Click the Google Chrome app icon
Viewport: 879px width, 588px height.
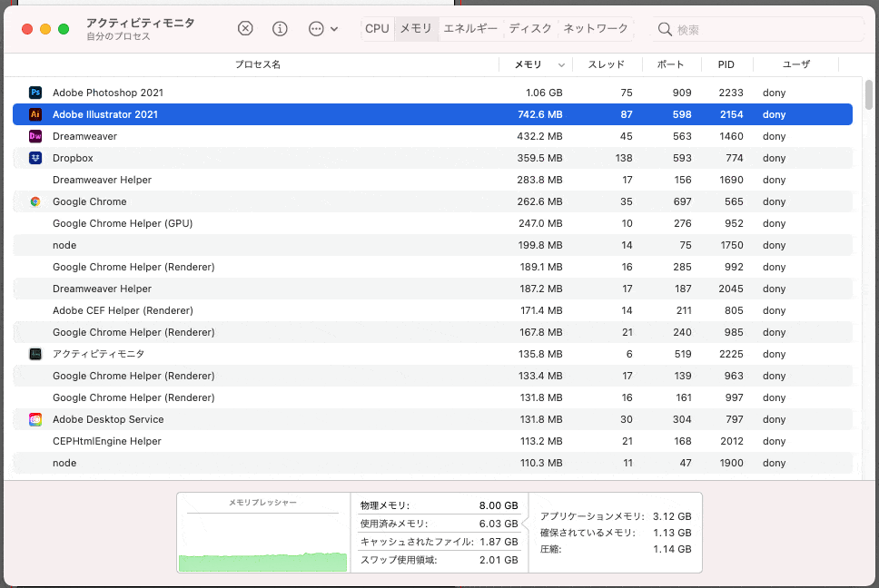(35, 201)
